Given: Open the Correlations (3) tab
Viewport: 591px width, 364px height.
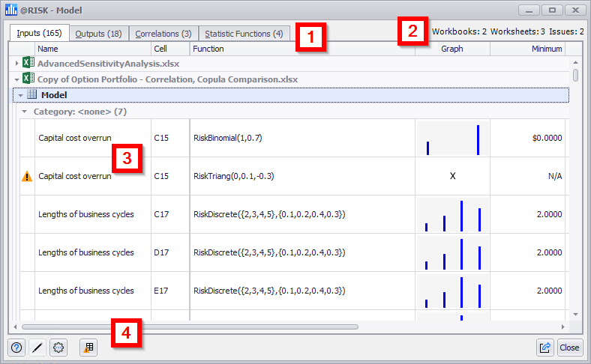Looking at the screenshot, I should point(163,34).
